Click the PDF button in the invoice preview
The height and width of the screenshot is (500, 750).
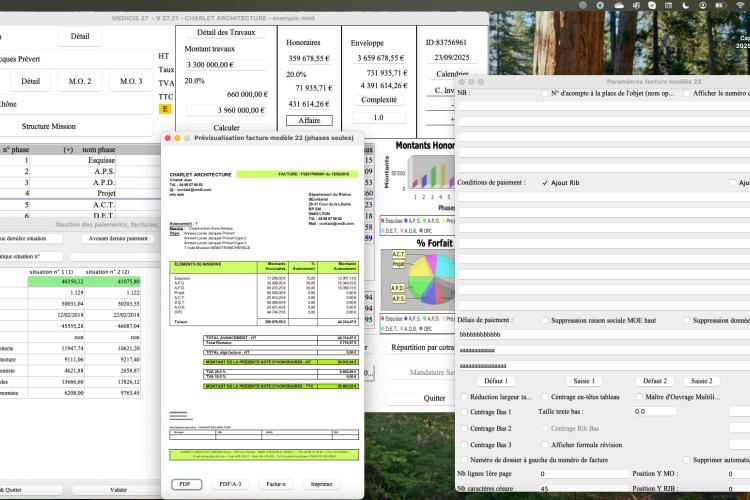click(187, 484)
